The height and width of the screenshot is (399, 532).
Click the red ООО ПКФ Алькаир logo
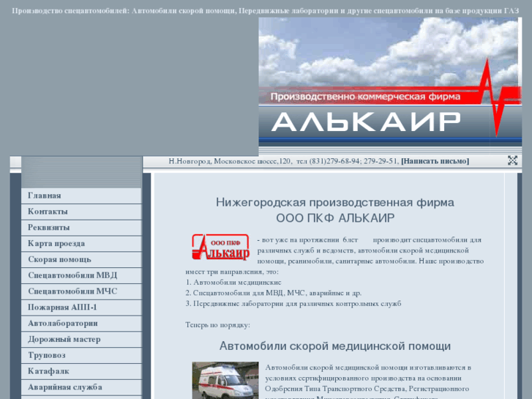(220, 247)
